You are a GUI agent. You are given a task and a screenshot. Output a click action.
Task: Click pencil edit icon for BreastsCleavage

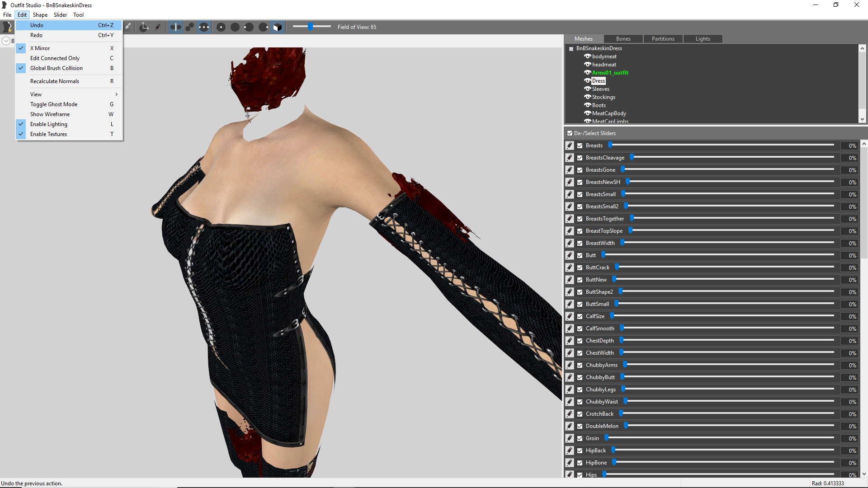coord(570,158)
